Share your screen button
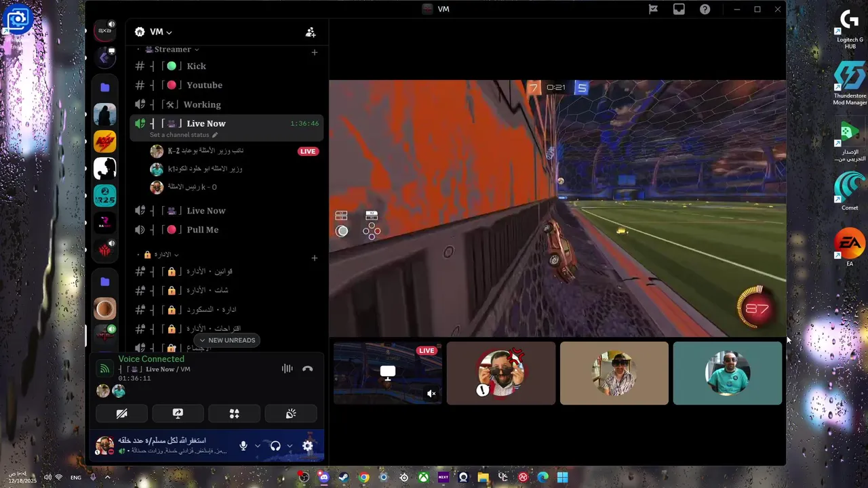Viewport: 868px width, 488px height. coord(178,413)
